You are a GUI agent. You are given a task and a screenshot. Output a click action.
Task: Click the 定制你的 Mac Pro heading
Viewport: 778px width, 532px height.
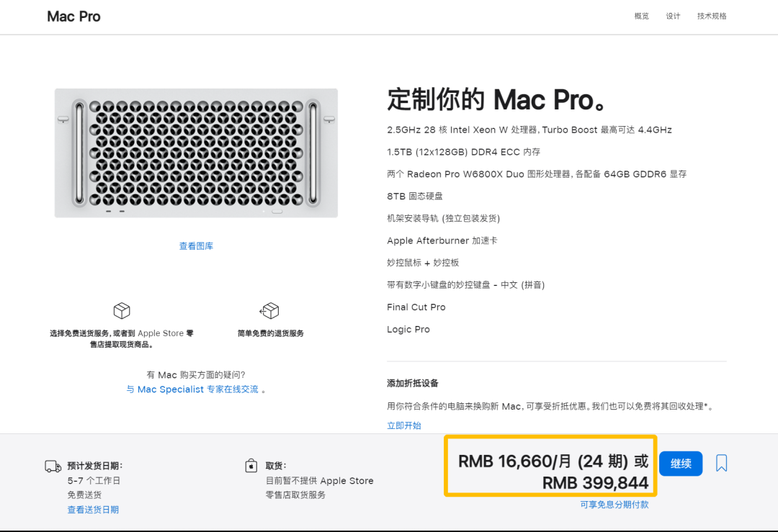[x=496, y=99]
